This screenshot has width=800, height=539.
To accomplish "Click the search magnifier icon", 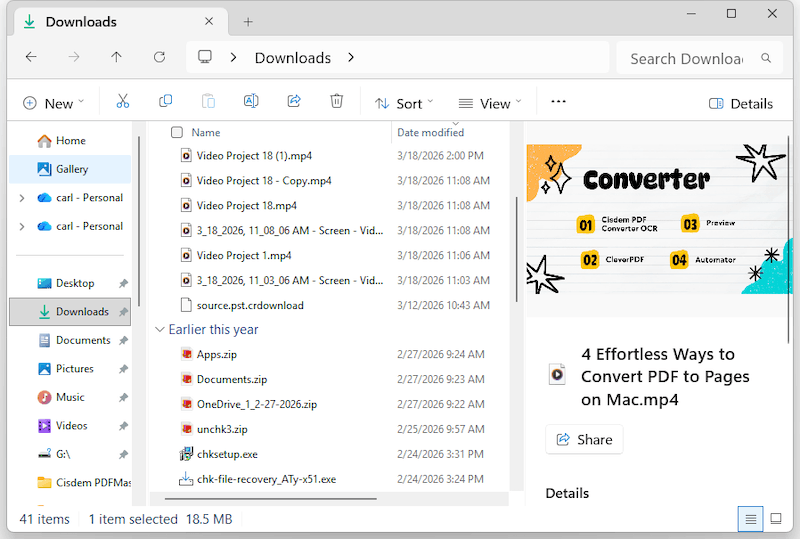I will (766, 58).
